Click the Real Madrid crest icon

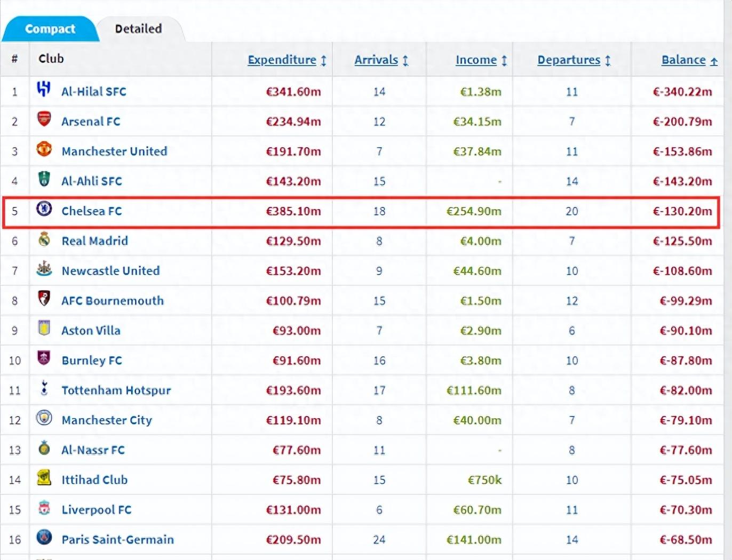coord(44,238)
